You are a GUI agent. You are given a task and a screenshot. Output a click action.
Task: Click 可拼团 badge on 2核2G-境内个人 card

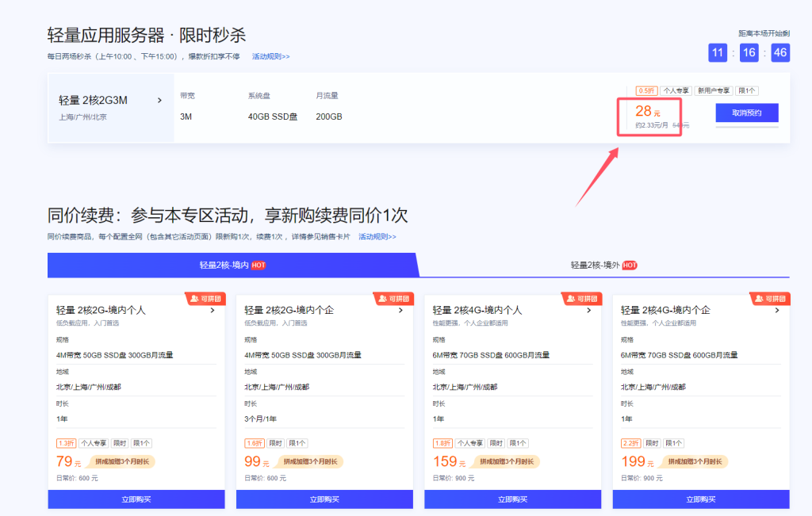[x=205, y=299]
